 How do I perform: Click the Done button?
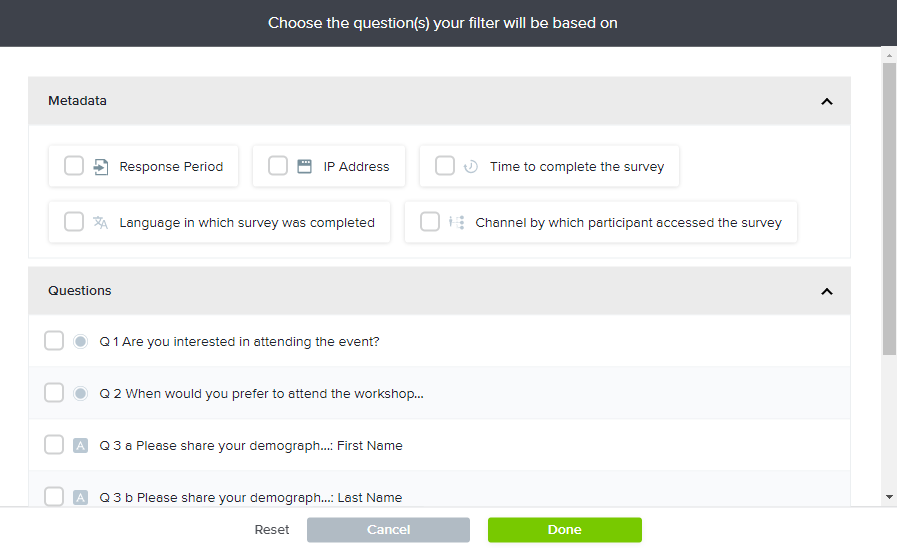pos(564,530)
